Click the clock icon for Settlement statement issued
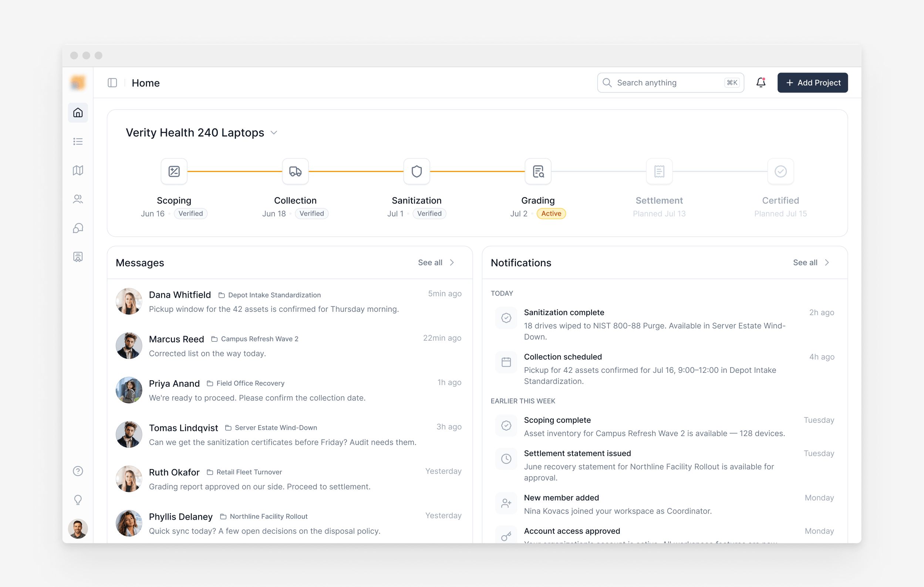Screen dimensions: 924x587 pos(506,459)
